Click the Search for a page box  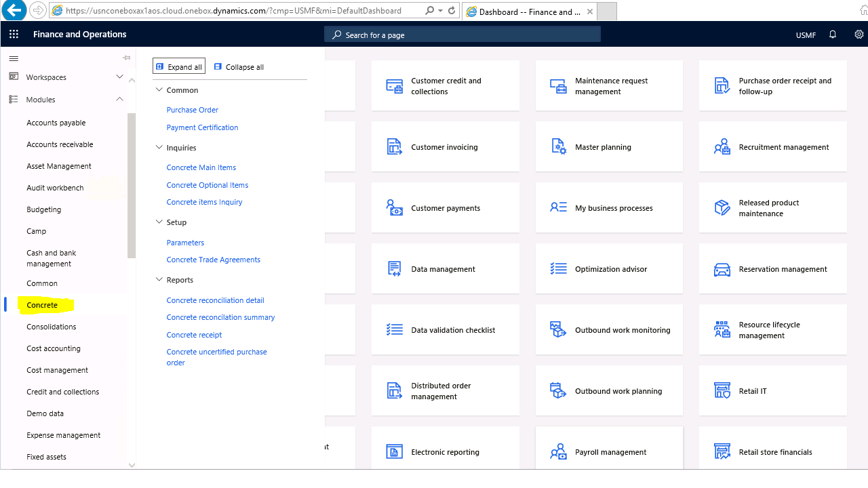pos(462,35)
